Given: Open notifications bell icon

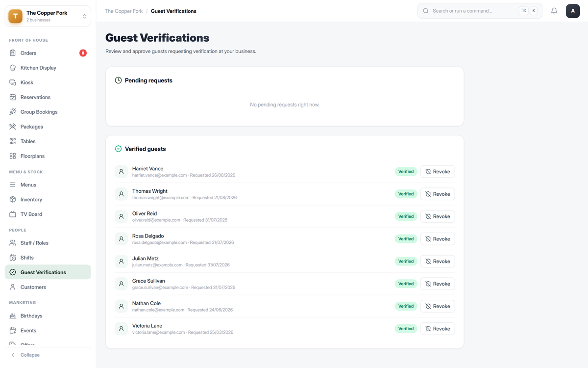Looking at the screenshot, I should click(554, 11).
